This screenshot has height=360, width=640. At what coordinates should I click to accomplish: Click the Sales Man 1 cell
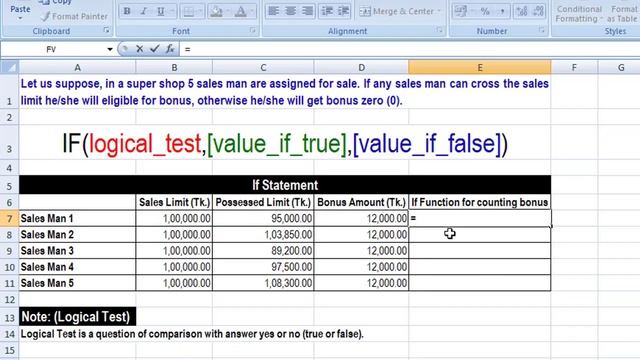pos(77,219)
